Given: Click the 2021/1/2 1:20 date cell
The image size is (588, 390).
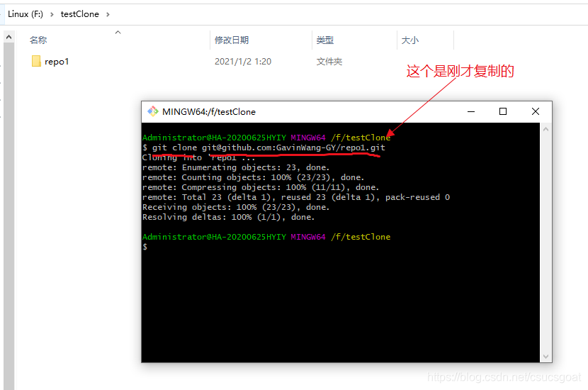Looking at the screenshot, I should pyautogui.click(x=242, y=62).
